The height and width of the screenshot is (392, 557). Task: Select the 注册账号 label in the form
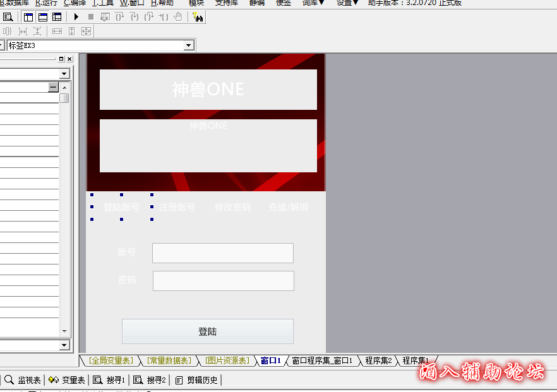(x=177, y=207)
